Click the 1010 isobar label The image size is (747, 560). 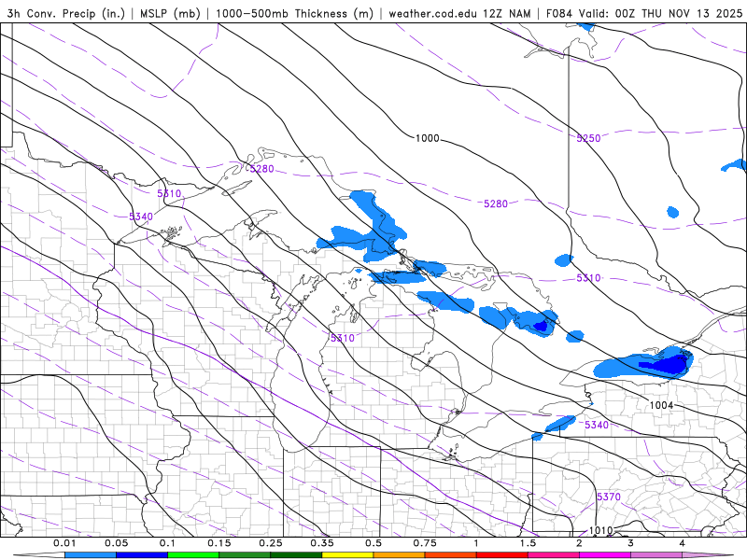tap(600, 530)
